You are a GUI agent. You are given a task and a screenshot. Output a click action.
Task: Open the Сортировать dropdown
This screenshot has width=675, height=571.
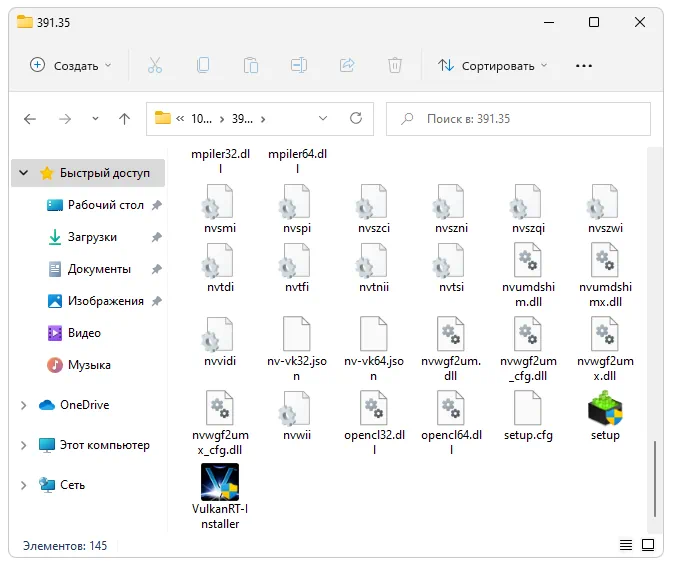point(493,65)
